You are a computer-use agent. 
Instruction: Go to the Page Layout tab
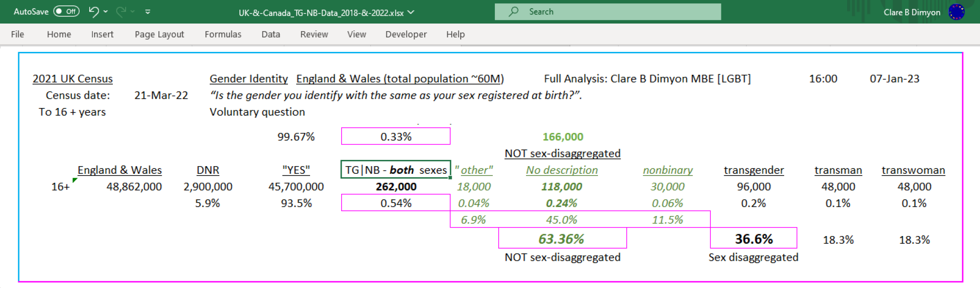tap(159, 34)
